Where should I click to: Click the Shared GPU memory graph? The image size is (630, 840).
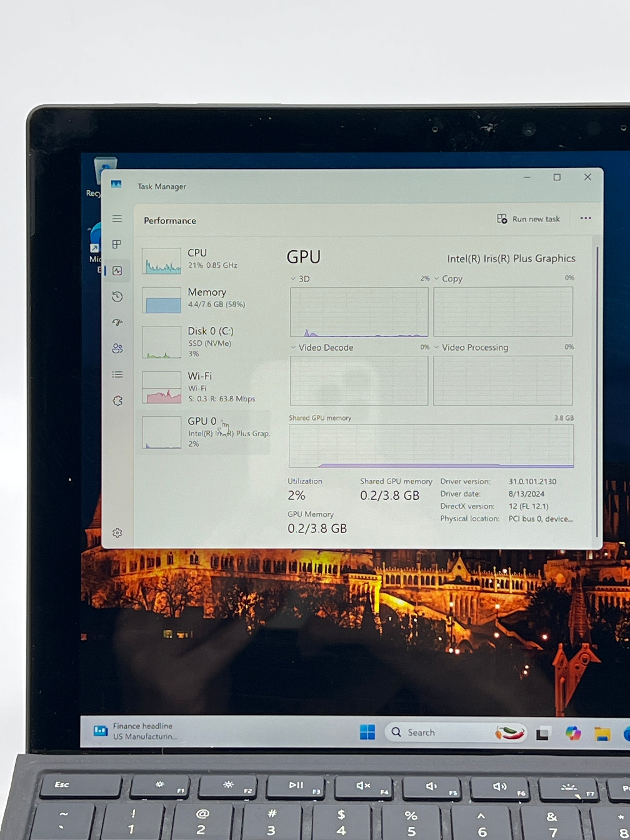point(431,446)
